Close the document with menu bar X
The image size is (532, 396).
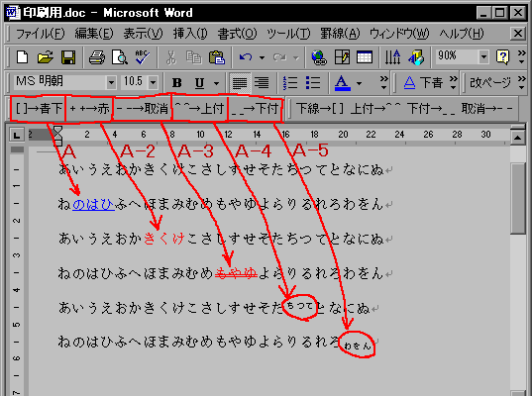pos(518,34)
